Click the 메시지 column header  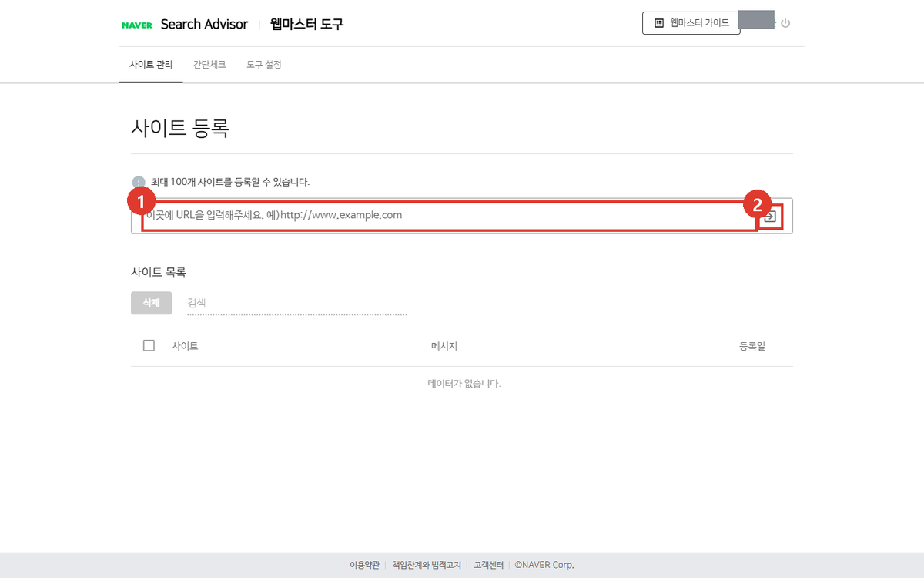444,346
